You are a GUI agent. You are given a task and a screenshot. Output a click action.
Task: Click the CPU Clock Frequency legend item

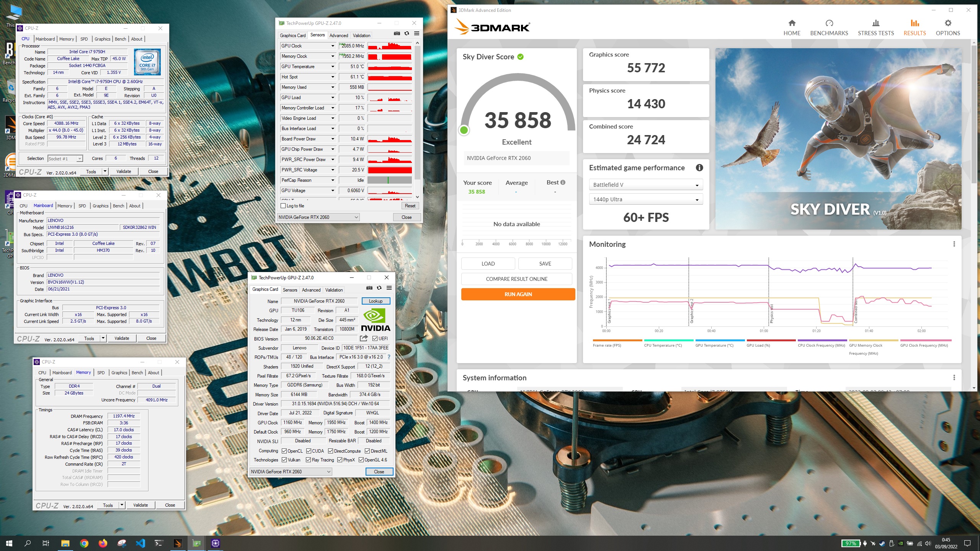tap(822, 343)
